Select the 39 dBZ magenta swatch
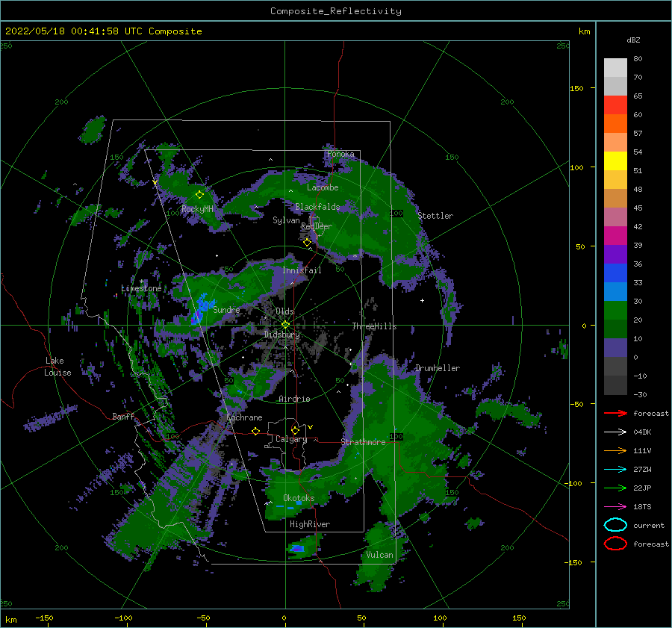This screenshot has height=628, width=672. click(x=615, y=235)
